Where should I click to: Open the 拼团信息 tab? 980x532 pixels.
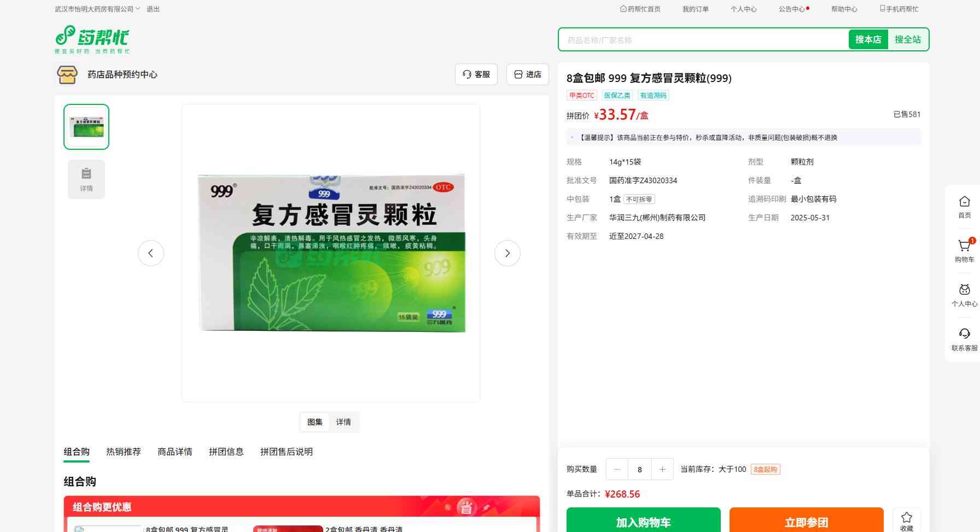(x=226, y=452)
